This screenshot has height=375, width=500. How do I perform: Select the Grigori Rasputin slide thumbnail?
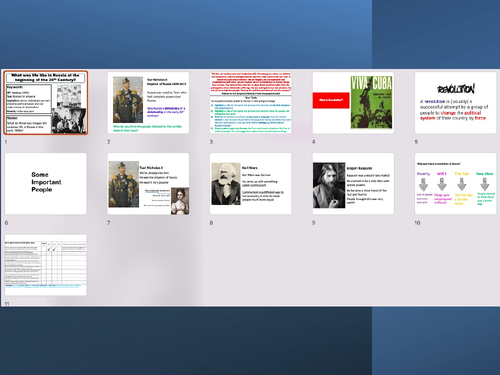[x=353, y=184]
